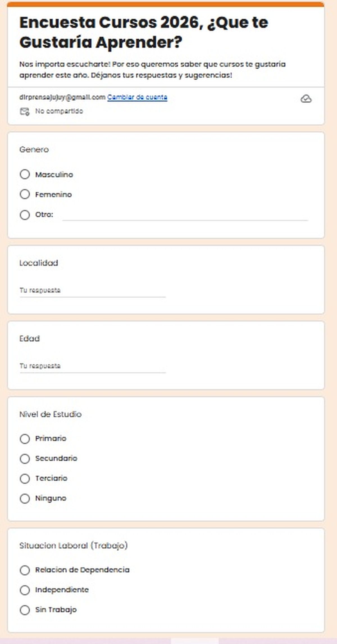
Task: Select the Otro gender radio button
Action: (25, 215)
